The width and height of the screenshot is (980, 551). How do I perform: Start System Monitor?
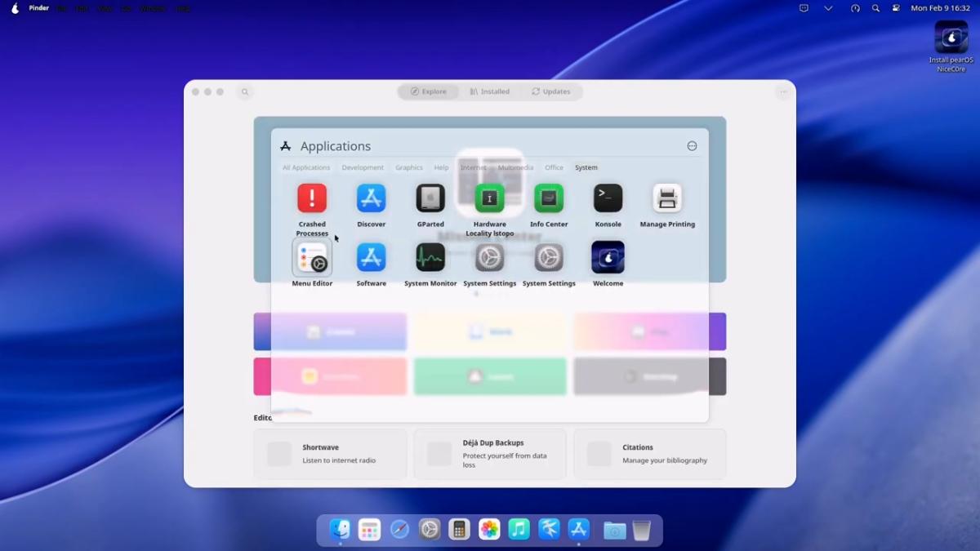click(x=430, y=258)
